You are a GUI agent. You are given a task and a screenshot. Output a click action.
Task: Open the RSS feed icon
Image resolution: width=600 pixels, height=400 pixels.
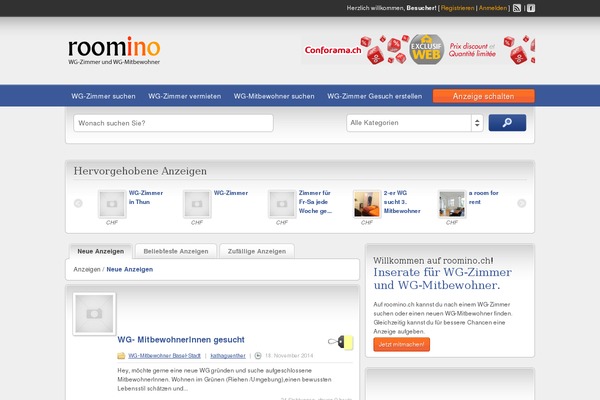click(517, 8)
